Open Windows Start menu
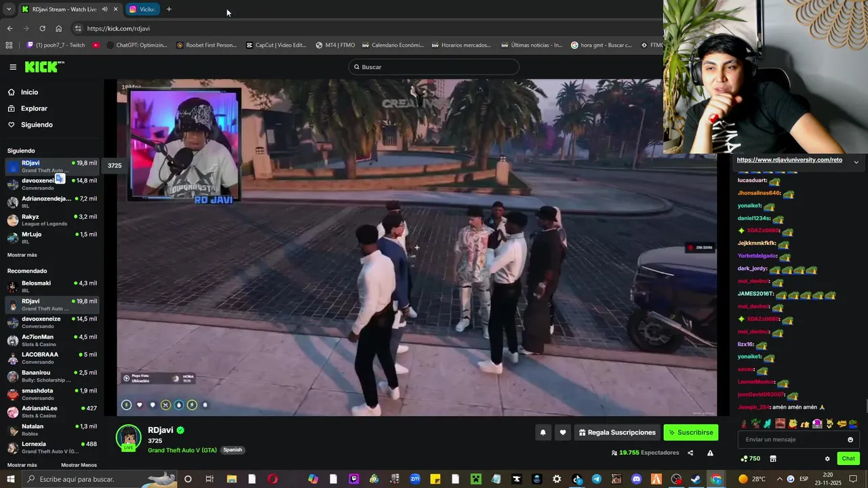This screenshot has height=488, width=868. [12, 479]
